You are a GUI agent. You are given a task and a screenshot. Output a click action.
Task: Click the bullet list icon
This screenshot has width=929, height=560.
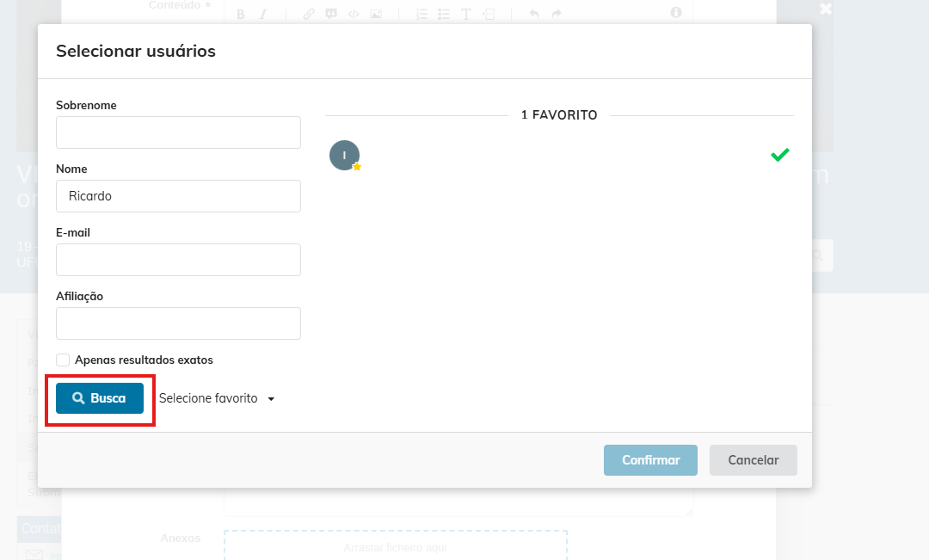tap(444, 14)
